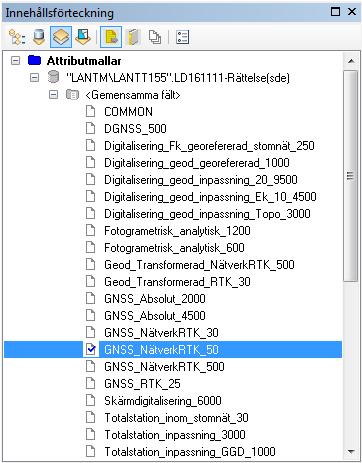Check the GNSS_NätverkRTK_500 box
Viewport: 362px width, 463px height.
91,366
